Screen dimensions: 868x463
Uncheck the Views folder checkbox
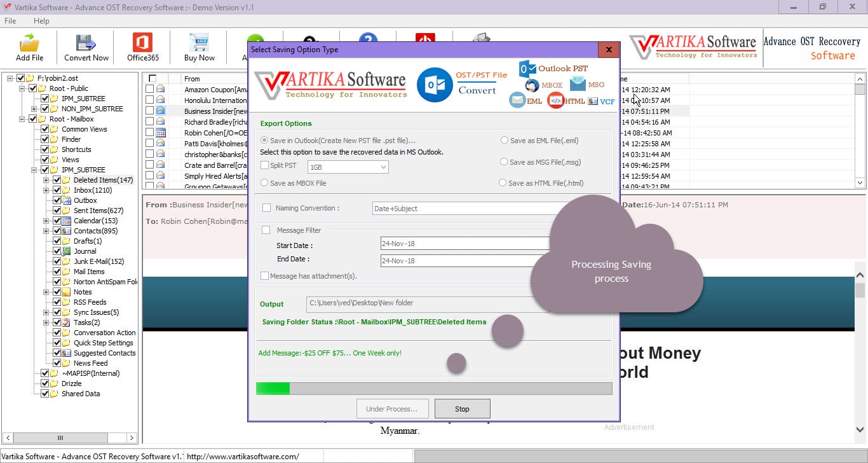tap(45, 160)
